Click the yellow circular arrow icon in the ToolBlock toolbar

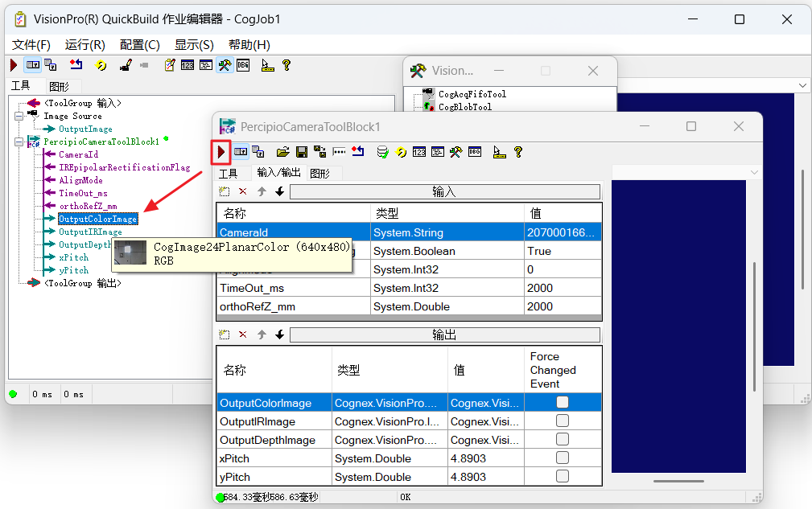click(401, 152)
